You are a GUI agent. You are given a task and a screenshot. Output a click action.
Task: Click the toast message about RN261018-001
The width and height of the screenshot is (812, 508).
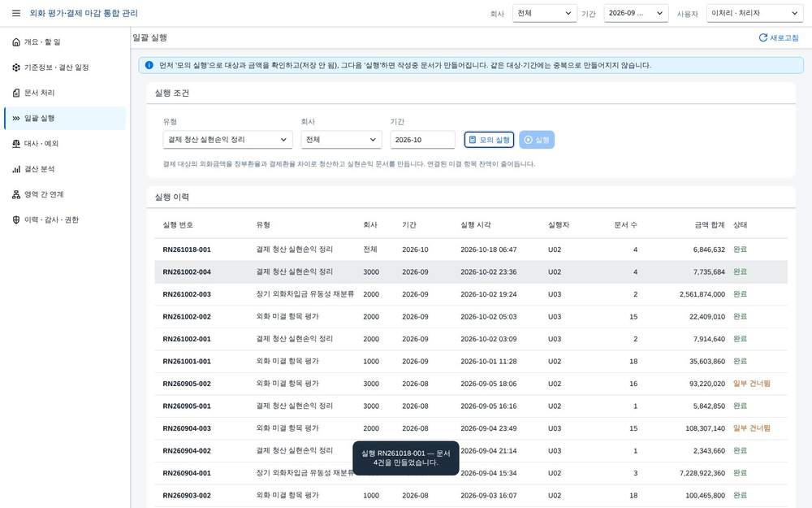coord(405,458)
